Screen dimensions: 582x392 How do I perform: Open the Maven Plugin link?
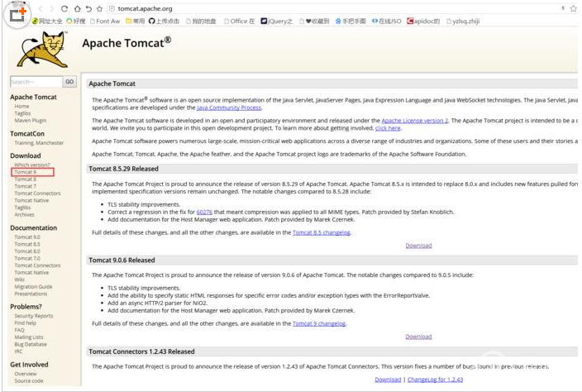pos(31,120)
